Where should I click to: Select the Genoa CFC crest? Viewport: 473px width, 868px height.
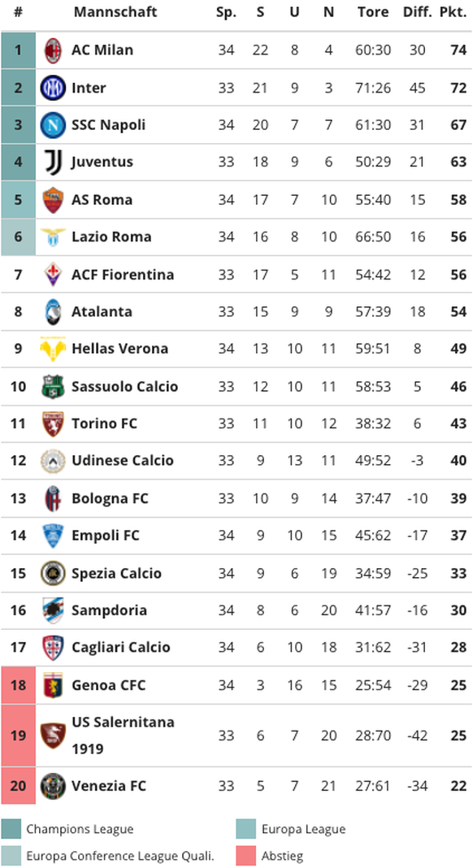tap(53, 685)
